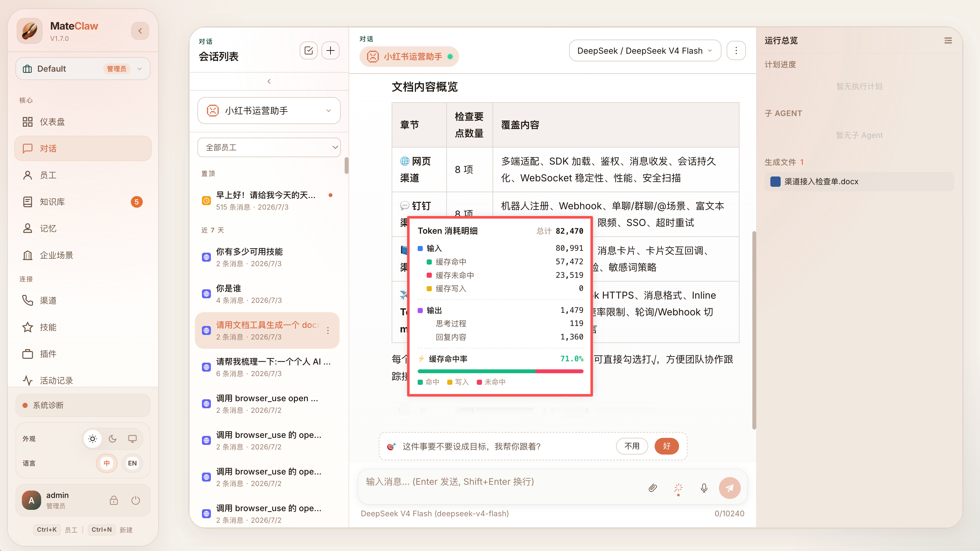Click the 缓存命中率 progress bar
Image resolution: width=980 pixels, height=551 pixels.
pos(500,372)
